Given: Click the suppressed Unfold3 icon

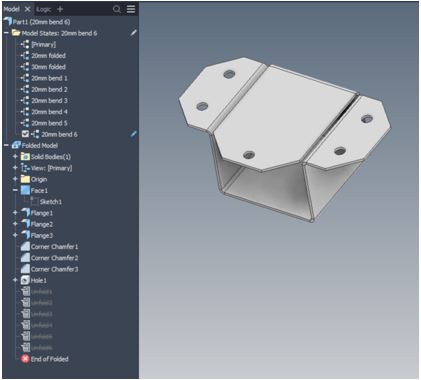Looking at the screenshot, I should 25,314.
